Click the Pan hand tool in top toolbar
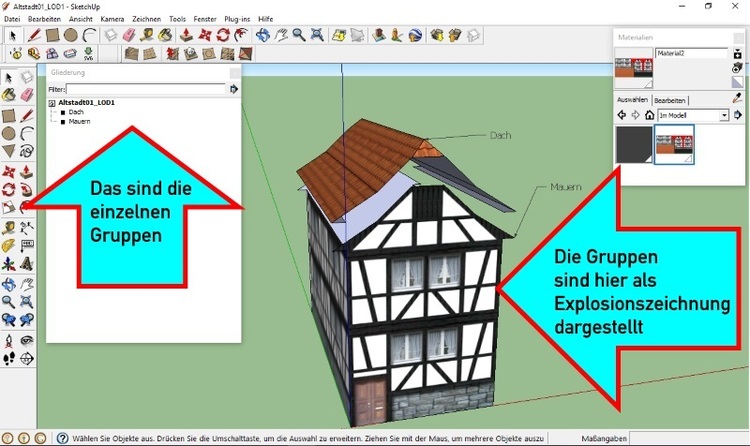This screenshot has height=446, width=750. (282, 35)
